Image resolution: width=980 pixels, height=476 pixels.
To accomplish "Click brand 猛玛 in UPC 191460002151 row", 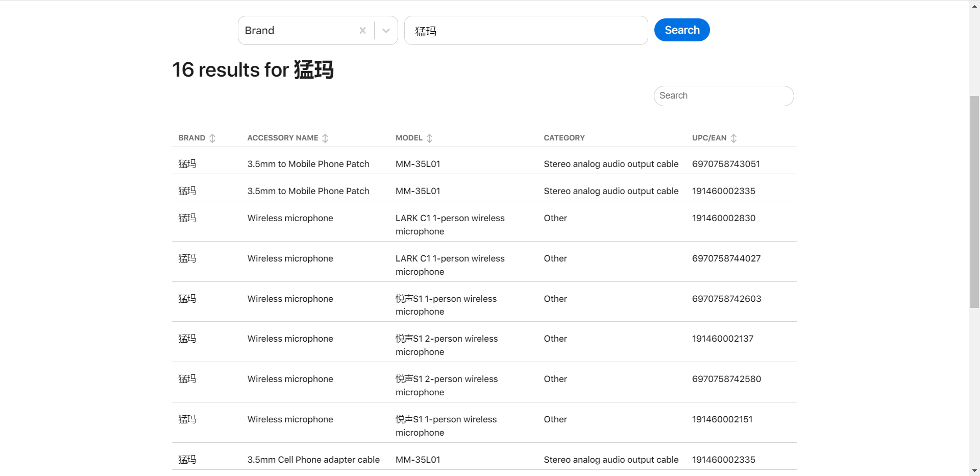I will (x=187, y=419).
